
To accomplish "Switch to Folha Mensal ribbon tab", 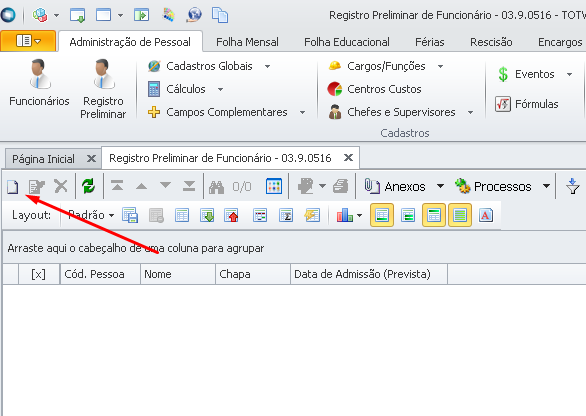I will (247, 42).
